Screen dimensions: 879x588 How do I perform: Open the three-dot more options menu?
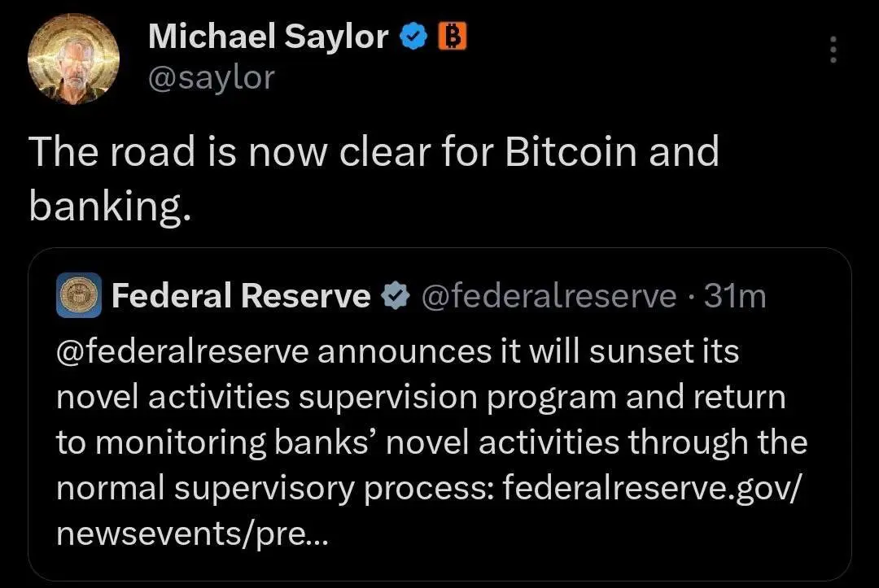833,50
